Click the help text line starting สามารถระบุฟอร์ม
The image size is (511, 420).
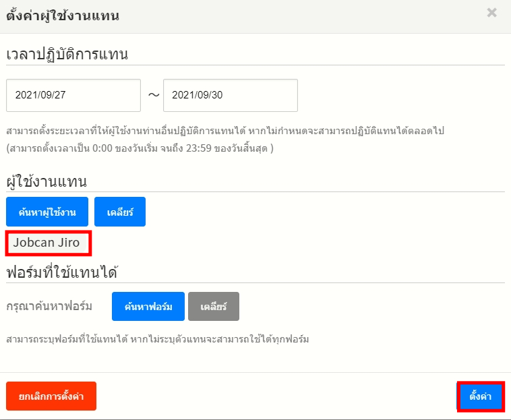click(x=158, y=338)
